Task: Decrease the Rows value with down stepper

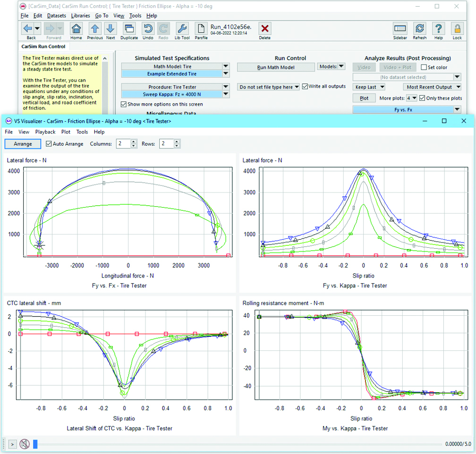Action: point(177,146)
